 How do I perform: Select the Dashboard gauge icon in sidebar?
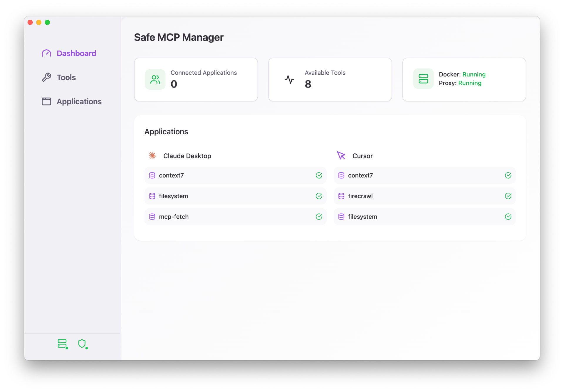click(46, 53)
